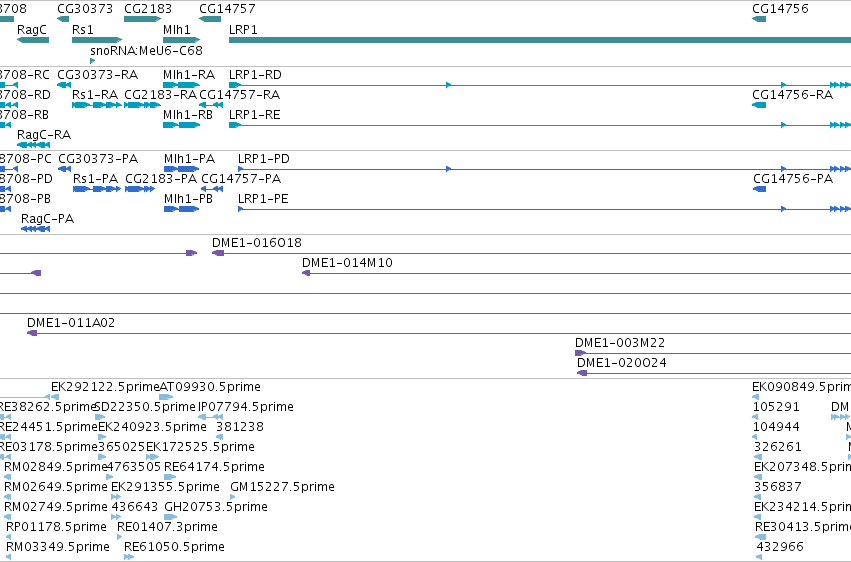Open the RE64174.5prime EST label
Viewport: 851px width, 562px height.
tap(214, 467)
